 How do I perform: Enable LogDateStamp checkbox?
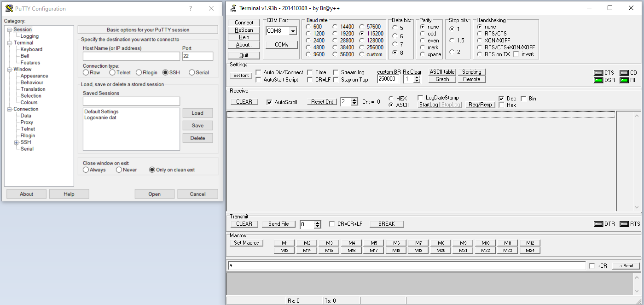click(420, 98)
